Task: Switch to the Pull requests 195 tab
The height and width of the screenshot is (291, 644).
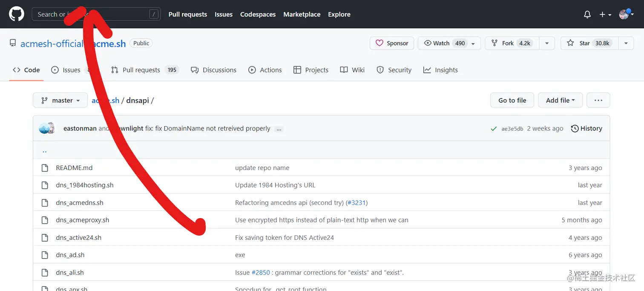Action: pos(145,70)
